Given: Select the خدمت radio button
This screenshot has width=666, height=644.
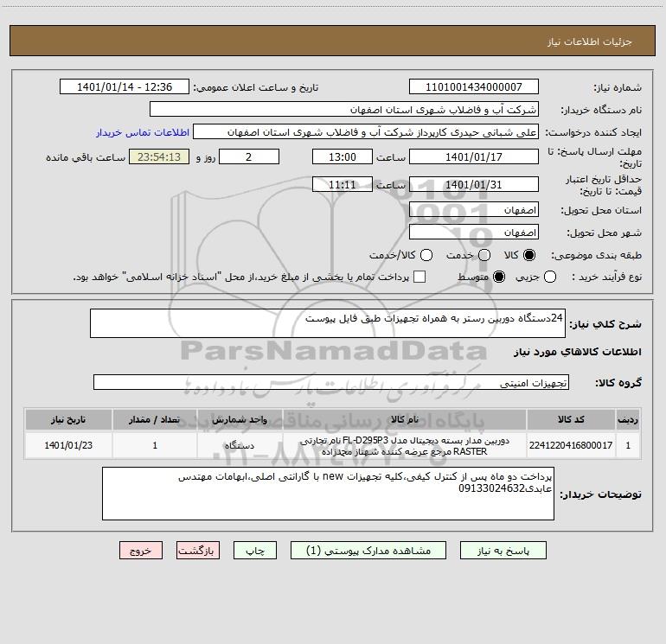Looking at the screenshot, I should pos(484,255).
